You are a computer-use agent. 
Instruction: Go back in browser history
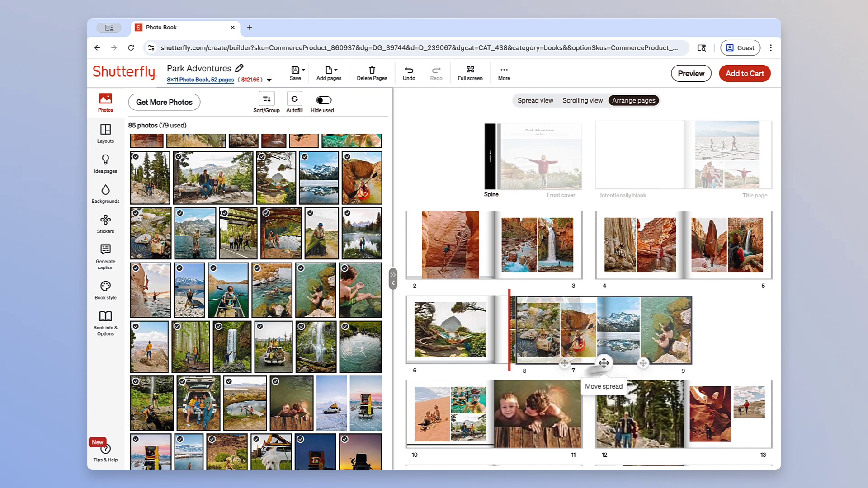(x=97, y=47)
